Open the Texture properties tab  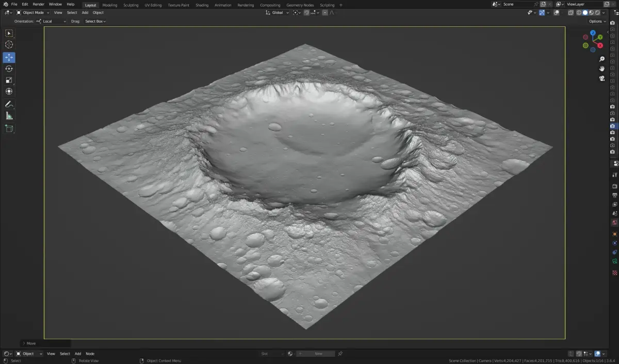(614, 272)
